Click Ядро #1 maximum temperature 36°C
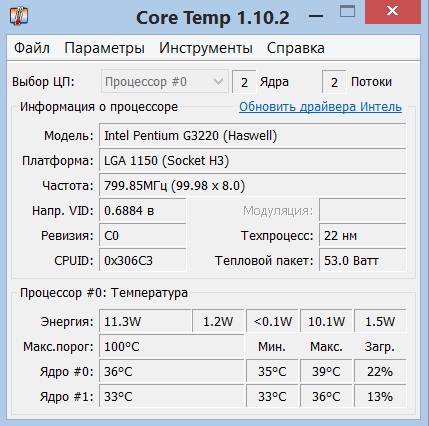The width and height of the screenshot is (429, 426). 326,396
